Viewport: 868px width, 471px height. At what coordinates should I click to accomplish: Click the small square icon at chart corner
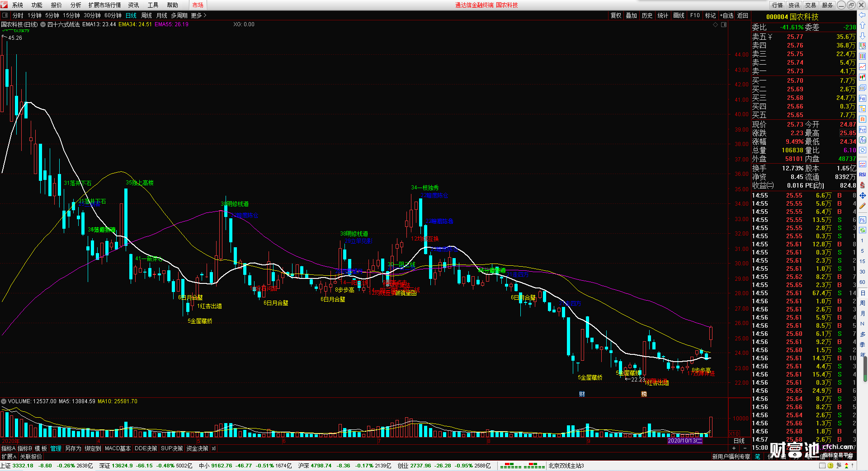[724, 24]
